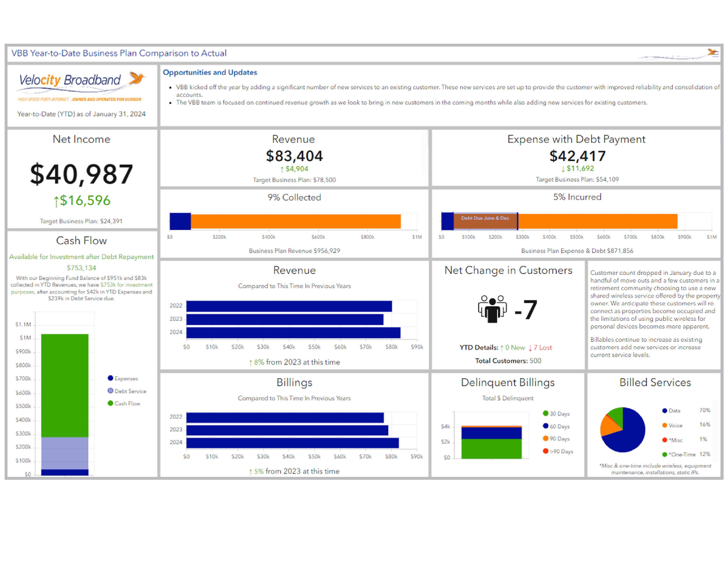Image resolution: width=728 pixels, height=563 pixels.
Task: Click the customers people icon
Action: (492, 309)
